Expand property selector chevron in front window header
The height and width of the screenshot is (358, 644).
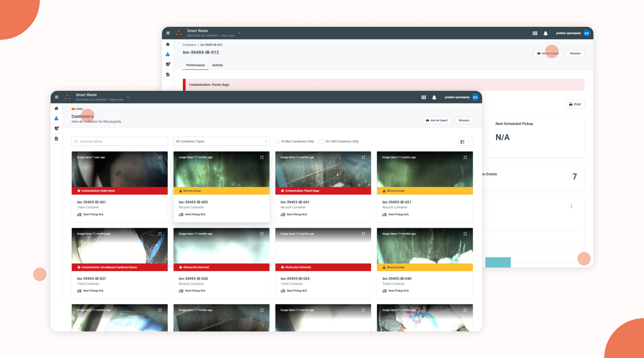click(128, 97)
